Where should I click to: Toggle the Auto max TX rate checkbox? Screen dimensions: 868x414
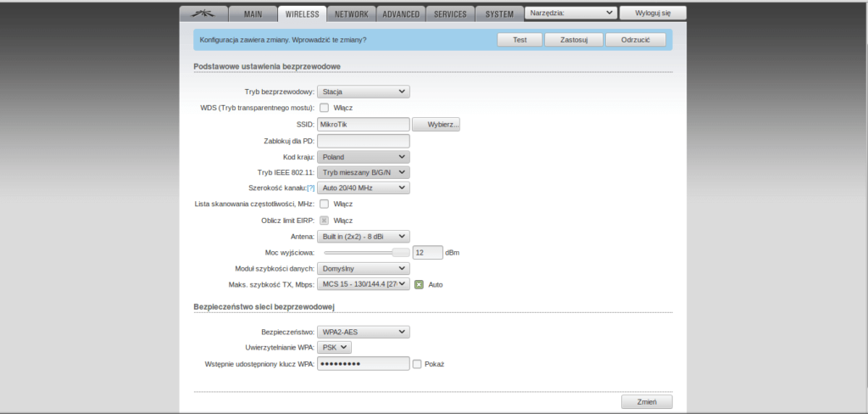[419, 285]
